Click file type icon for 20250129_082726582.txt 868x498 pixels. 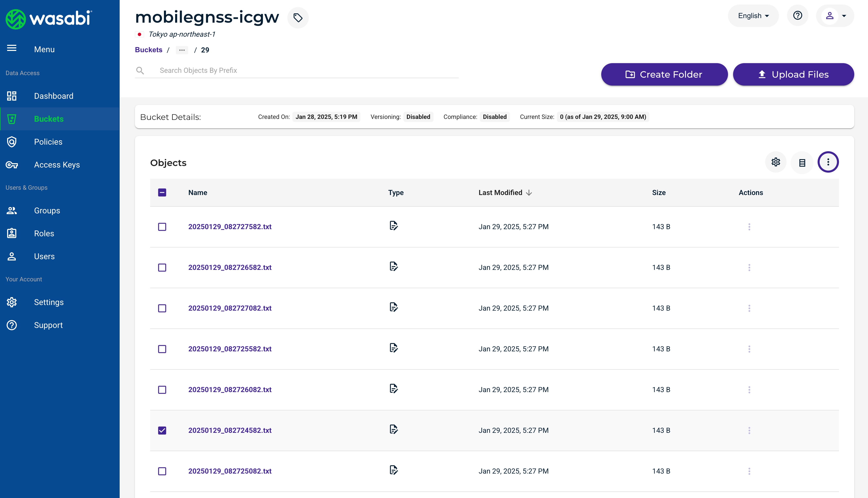(x=394, y=267)
